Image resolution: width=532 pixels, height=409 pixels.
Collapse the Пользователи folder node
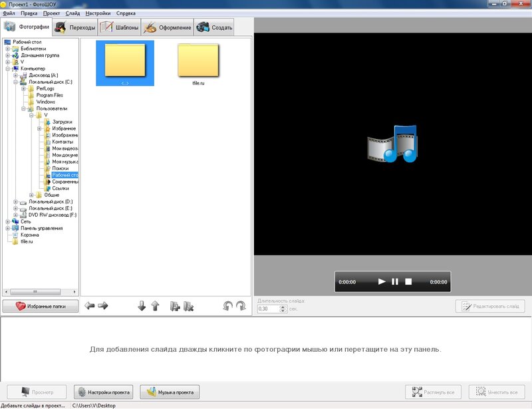pos(23,108)
